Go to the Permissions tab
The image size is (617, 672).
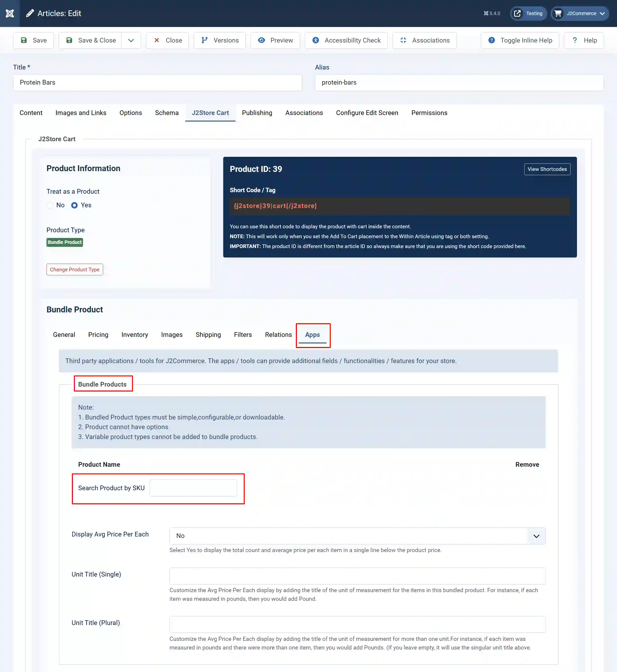click(429, 113)
